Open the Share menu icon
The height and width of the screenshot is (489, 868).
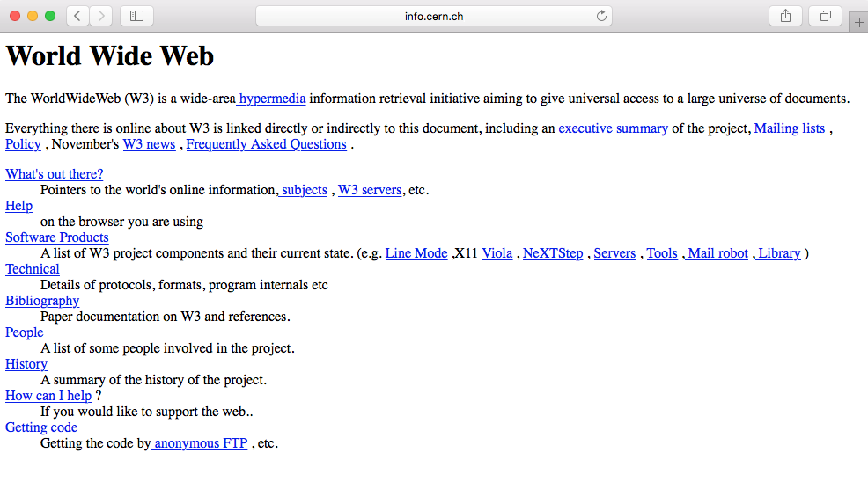tap(786, 16)
